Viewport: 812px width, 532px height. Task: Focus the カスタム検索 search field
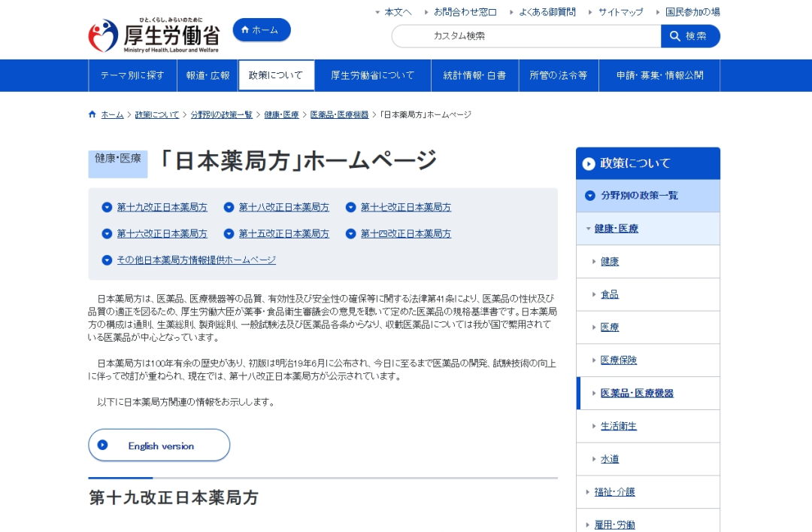(x=526, y=36)
